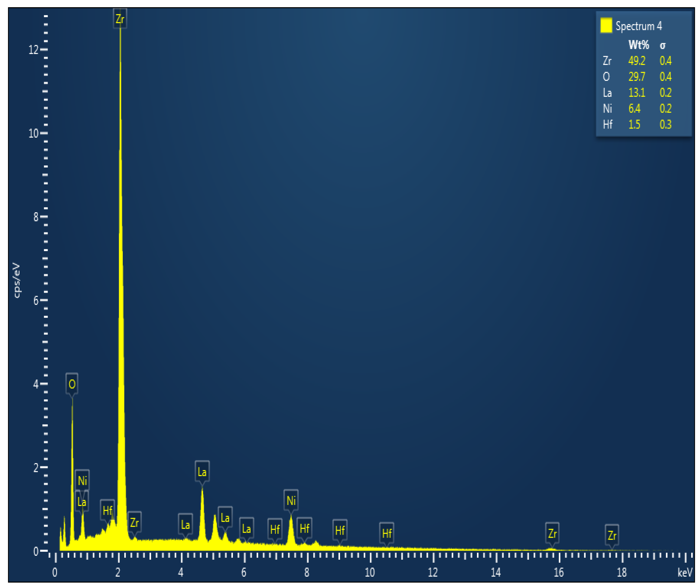Click the Zr label near 17.7 keV

612,536
